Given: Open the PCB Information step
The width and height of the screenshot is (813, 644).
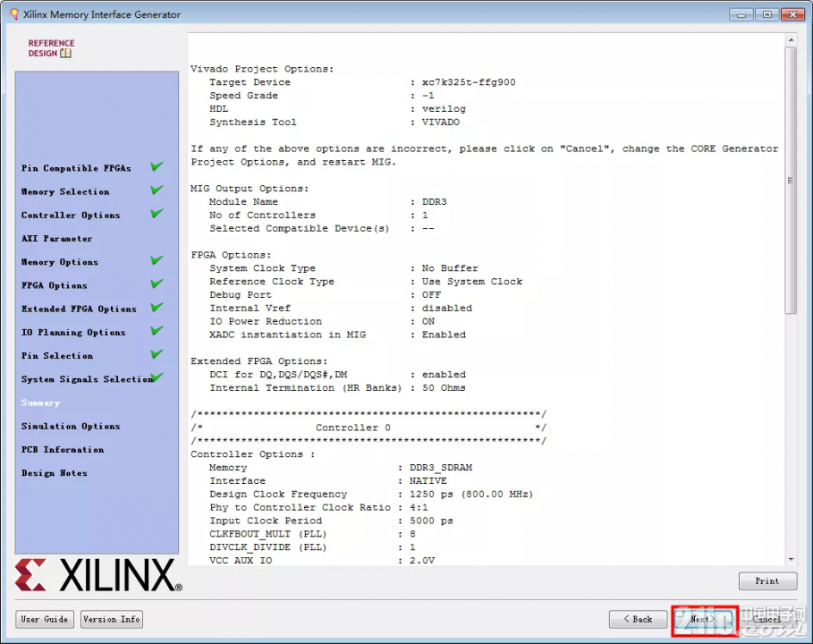Looking at the screenshot, I should tap(63, 450).
